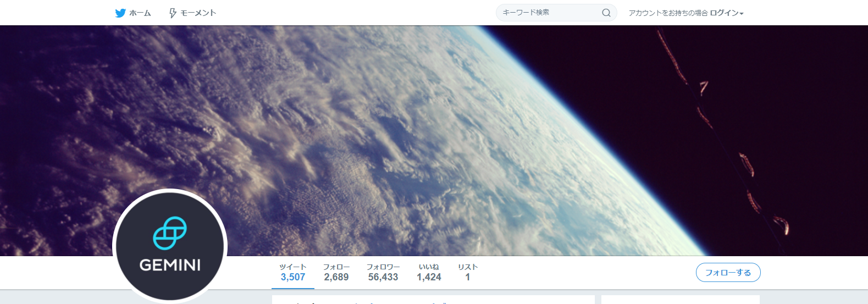
Task: Click the blue 3,507 tweet count
Action: tap(293, 277)
